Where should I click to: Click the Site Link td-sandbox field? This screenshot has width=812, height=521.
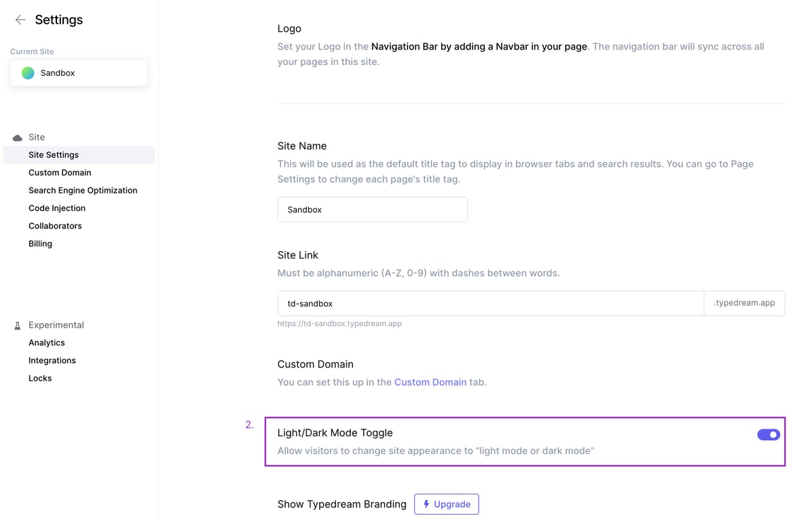(490, 303)
